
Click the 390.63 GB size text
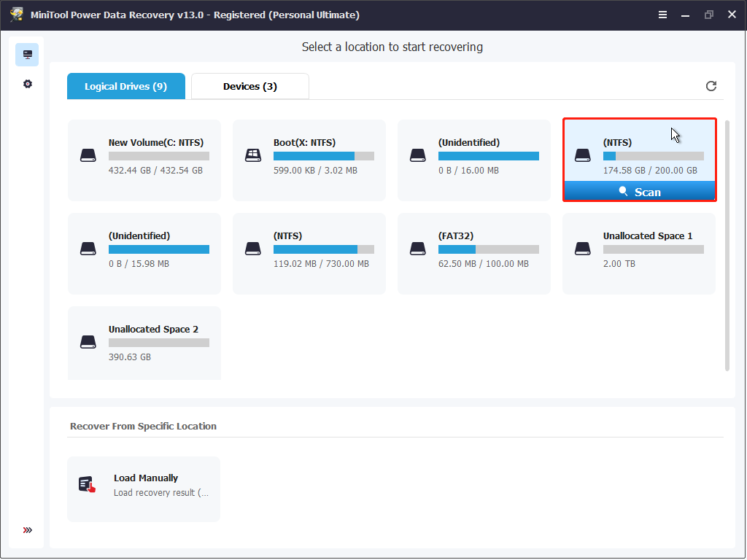point(130,357)
